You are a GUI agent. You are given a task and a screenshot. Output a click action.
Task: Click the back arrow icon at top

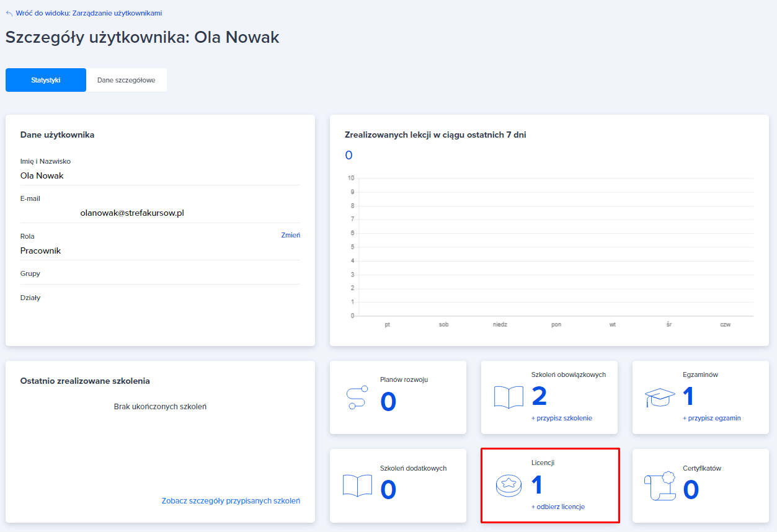(9, 13)
